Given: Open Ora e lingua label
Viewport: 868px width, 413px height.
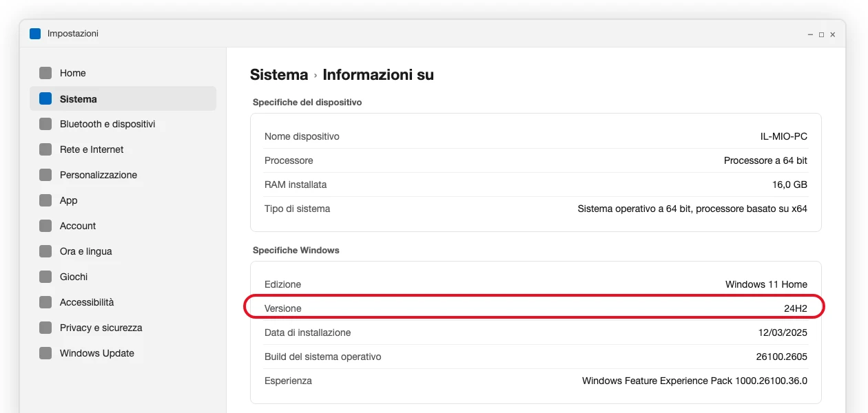Looking at the screenshot, I should click(86, 251).
